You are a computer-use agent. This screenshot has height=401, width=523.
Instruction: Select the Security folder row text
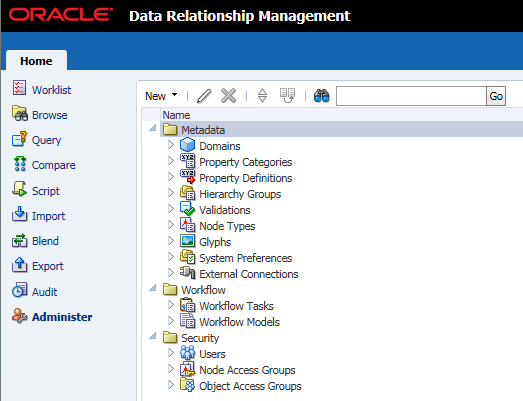click(200, 338)
